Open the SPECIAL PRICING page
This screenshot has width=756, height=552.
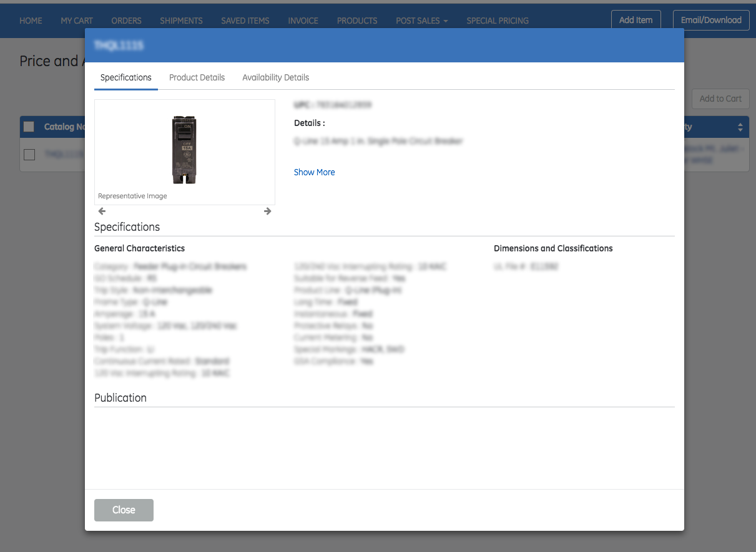[498, 21]
